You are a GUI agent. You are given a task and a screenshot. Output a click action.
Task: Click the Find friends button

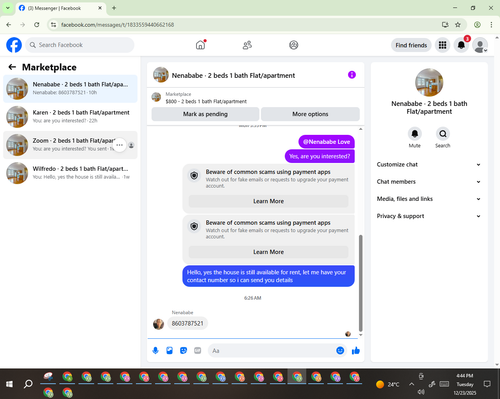pos(411,45)
